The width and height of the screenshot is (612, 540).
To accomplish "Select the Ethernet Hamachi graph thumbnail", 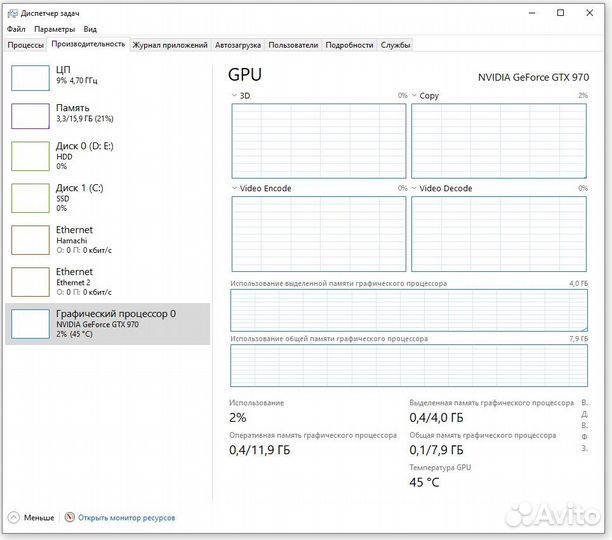I will (x=30, y=240).
